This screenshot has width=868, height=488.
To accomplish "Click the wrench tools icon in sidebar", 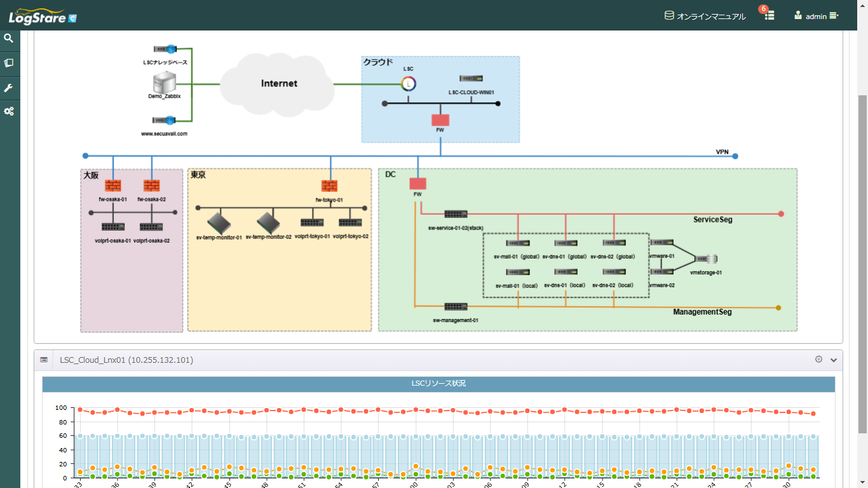I will (9, 87).
